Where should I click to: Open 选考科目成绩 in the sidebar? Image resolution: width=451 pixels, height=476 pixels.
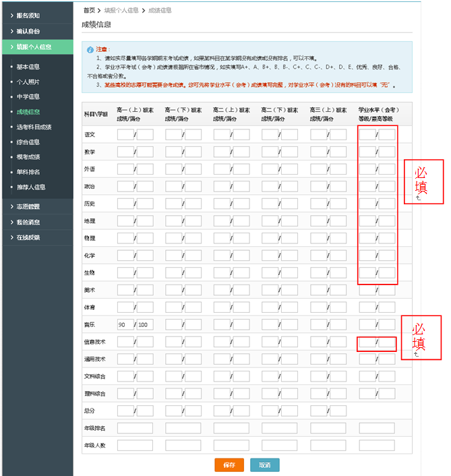pyautogui.click(x=34, y=127)
